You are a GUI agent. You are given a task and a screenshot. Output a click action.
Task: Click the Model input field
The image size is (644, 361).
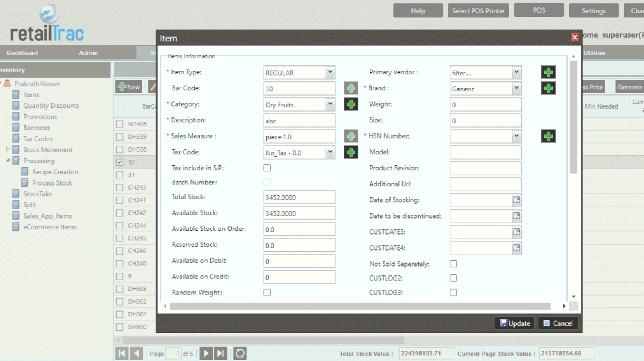pyautogui.click(x=486, y=152)
